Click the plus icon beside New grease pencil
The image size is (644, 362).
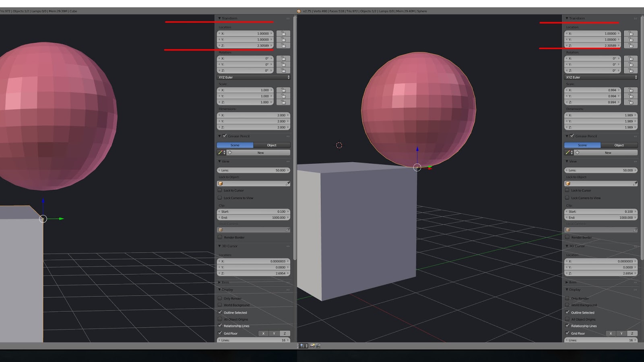coord(230,152)
